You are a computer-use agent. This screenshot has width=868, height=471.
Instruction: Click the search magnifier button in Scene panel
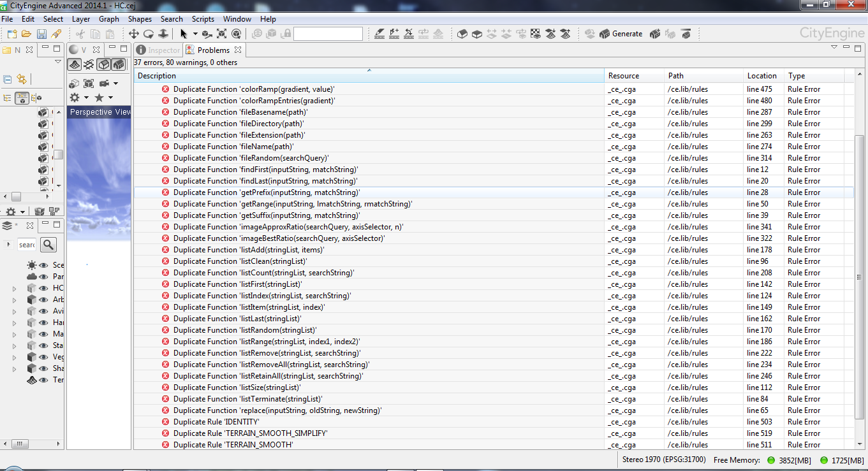pyautogui.click(x=48, y=245)
